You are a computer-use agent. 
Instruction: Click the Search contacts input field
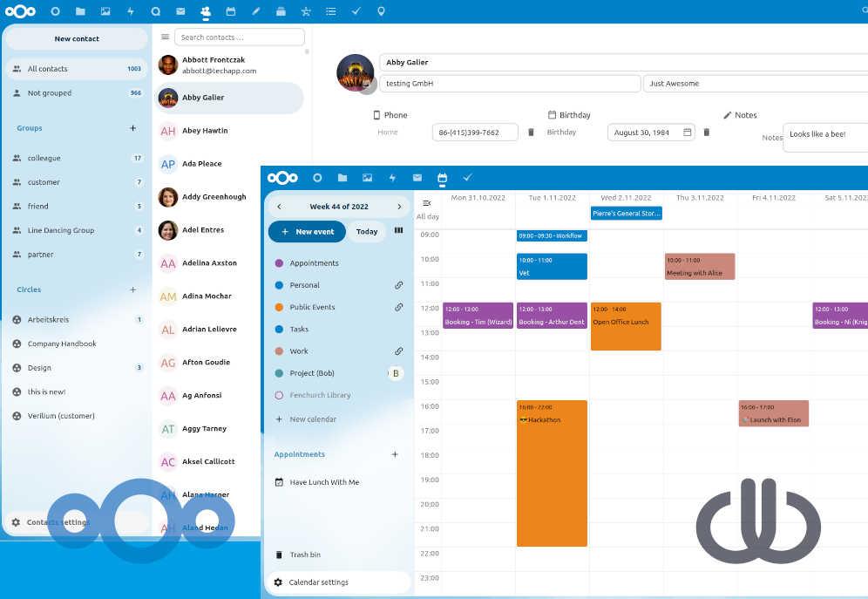[x=239, y=37]
